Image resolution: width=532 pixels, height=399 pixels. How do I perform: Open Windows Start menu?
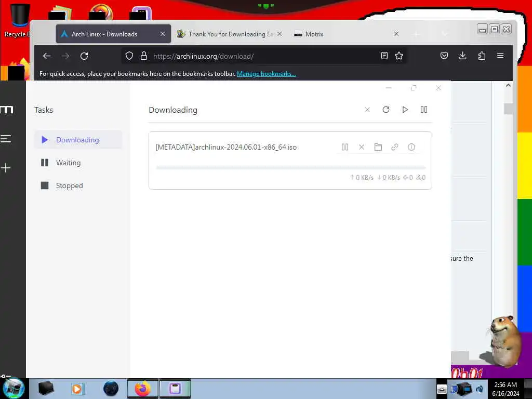tap(14, 389)
